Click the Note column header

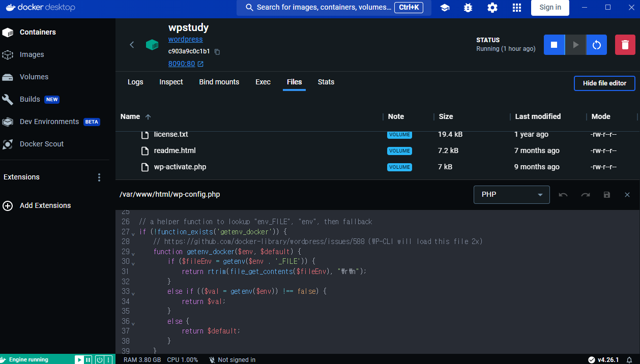point(396,116)
